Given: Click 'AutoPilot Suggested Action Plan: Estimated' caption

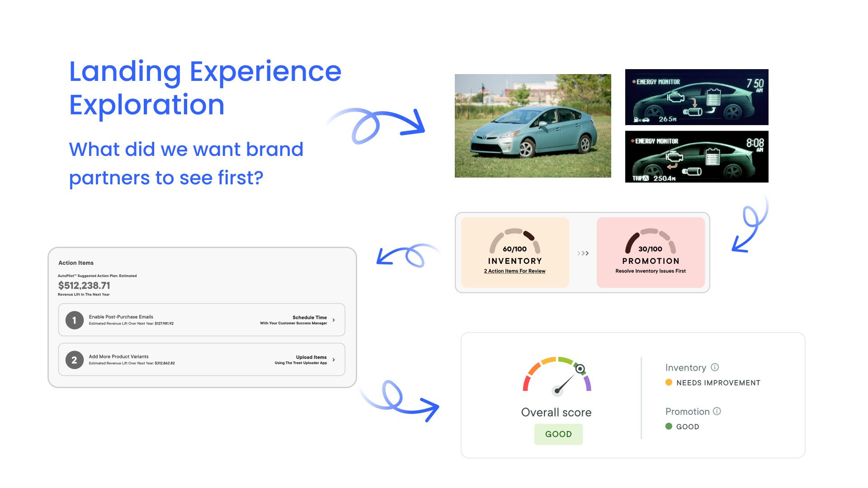Looking at the screenshot, I should [x=97, y=276].
